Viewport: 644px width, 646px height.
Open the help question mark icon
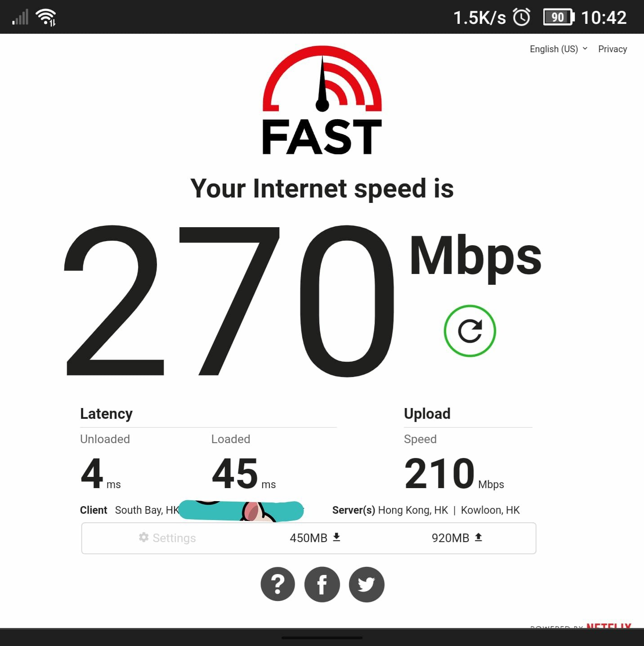[x=278, y=584]
